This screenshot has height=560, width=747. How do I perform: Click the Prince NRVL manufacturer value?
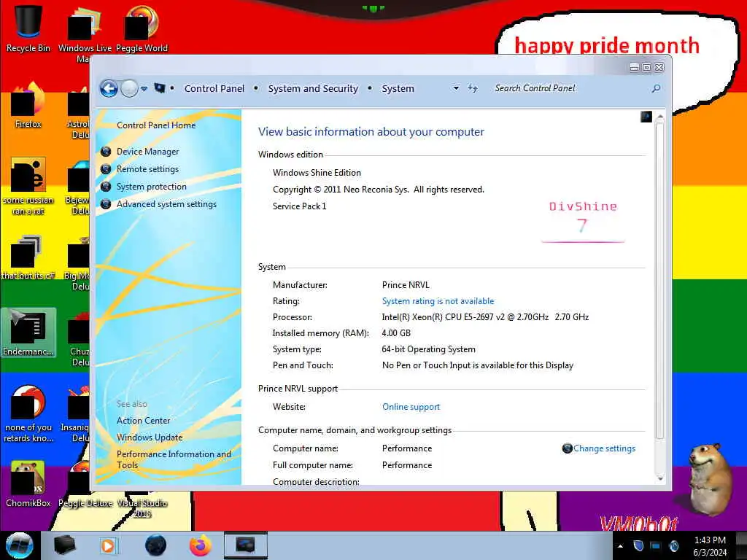pos(406,285)
